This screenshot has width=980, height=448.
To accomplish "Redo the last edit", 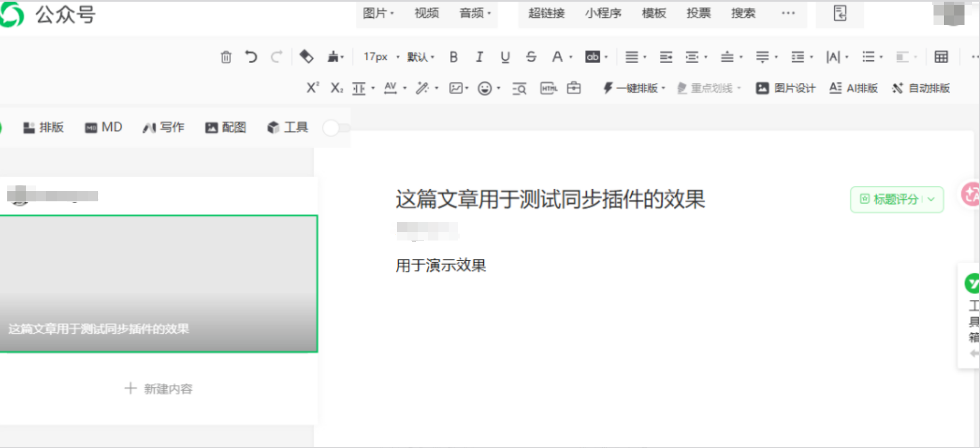I will (277, 57).
